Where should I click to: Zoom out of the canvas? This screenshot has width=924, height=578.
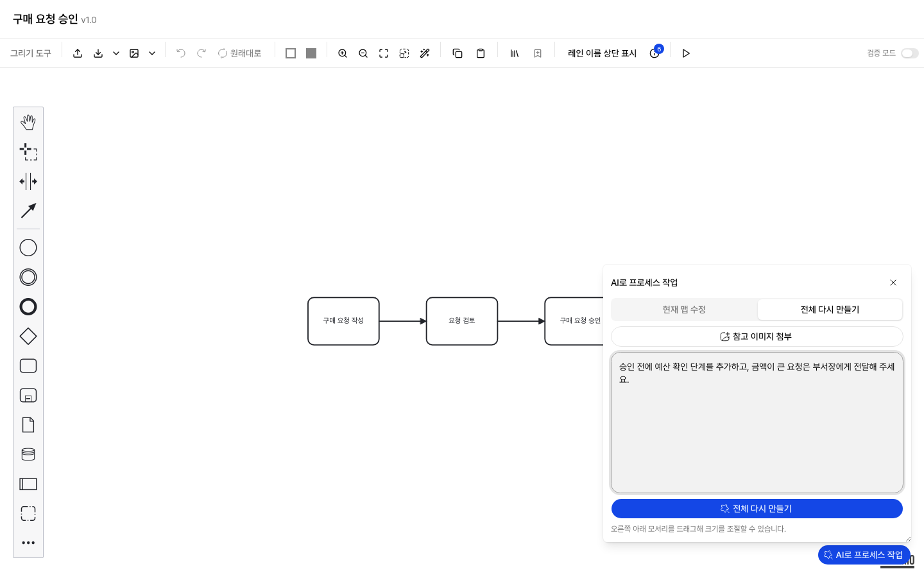tap(363, 53)
